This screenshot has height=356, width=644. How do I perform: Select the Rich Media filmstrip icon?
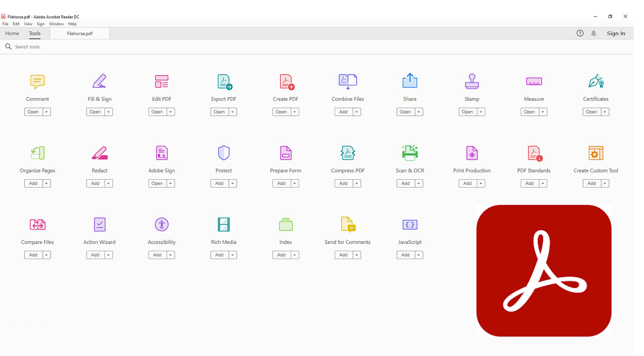pos(223,224)
